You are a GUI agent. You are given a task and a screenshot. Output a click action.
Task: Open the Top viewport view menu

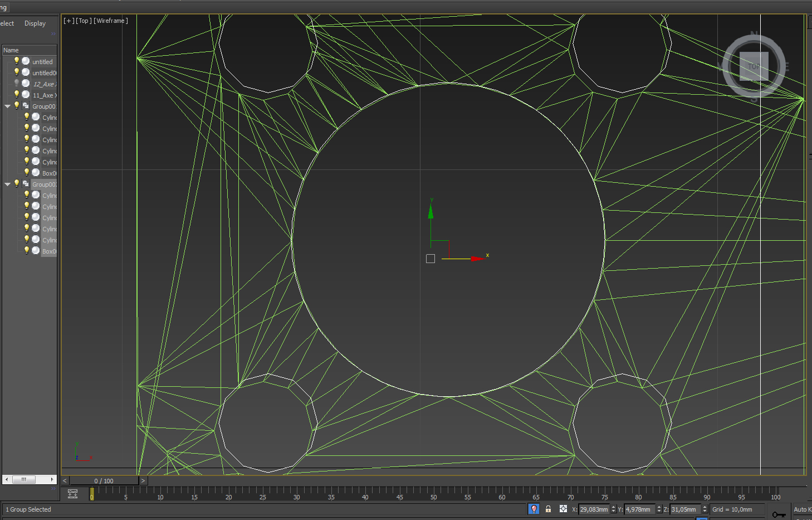point(84,21)
